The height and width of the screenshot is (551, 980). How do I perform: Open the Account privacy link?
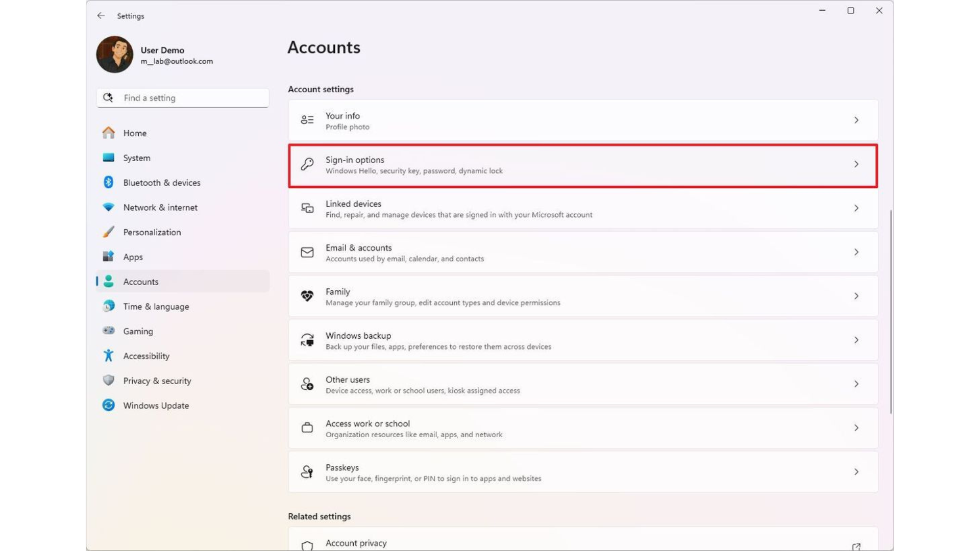click(356, 543)
